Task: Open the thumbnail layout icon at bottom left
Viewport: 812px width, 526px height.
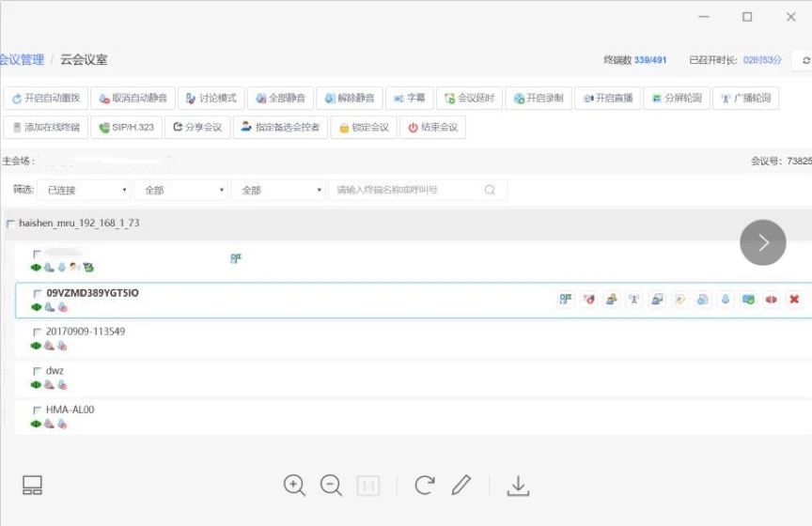Action: click(33, 485)
